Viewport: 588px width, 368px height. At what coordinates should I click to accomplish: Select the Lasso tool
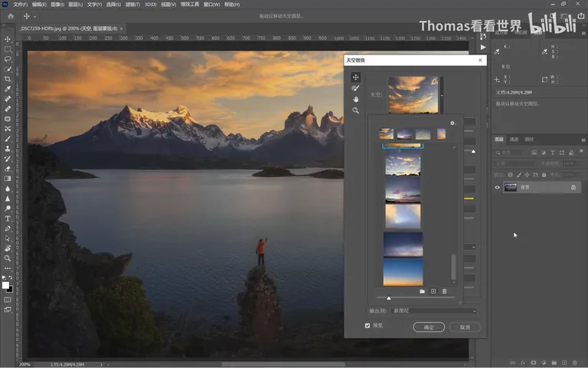tap(8, 59)
